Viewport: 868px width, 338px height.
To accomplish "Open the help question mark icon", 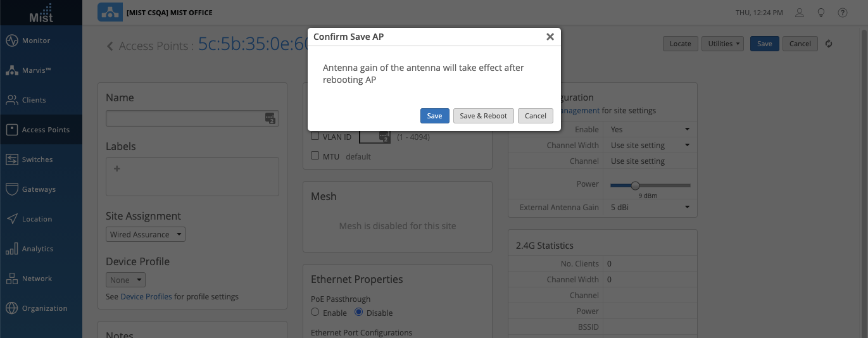I will (842, 13).
